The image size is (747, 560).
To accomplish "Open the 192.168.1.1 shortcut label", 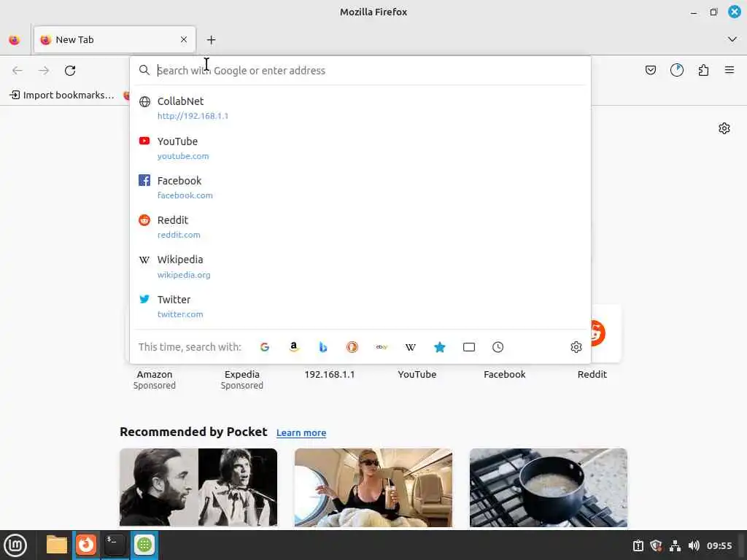I will tap(330, 374).
